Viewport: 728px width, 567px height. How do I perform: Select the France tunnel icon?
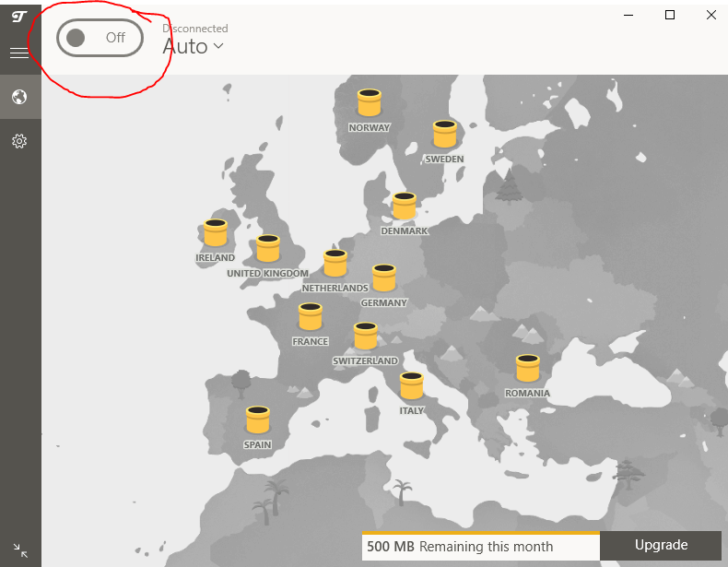click(311, 316)
